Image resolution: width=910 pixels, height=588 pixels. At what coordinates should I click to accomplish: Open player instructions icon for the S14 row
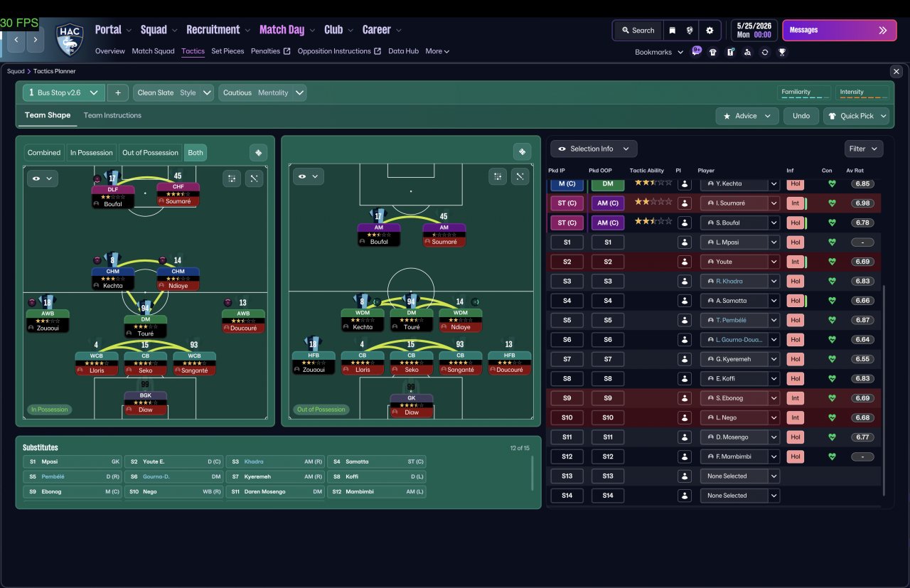pos(685,496)
